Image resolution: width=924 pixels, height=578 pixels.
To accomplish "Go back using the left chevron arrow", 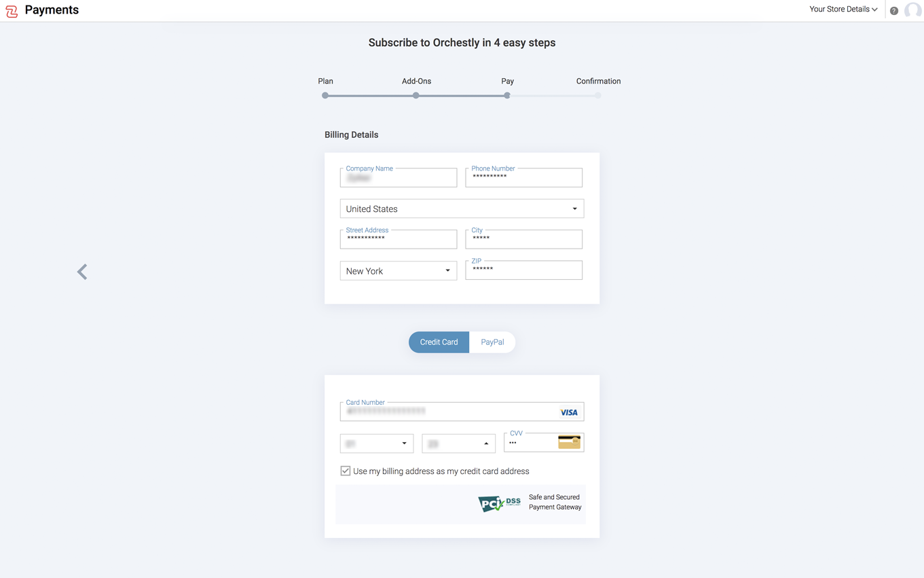I will tap(82, 272).
